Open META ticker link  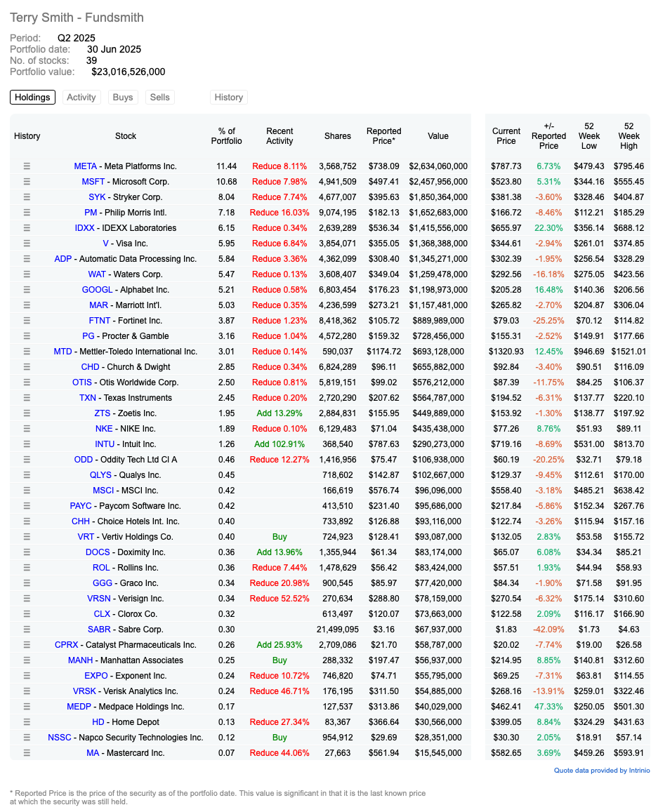pos(86,166)
